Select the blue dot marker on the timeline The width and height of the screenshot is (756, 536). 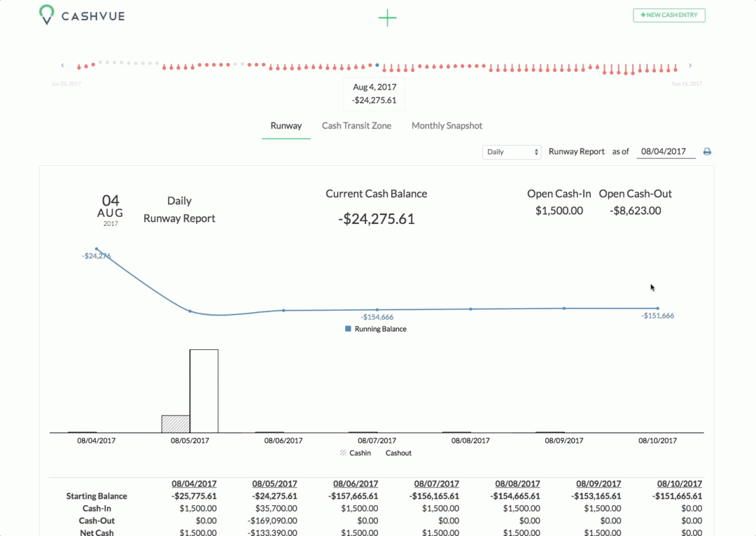[376, 64]
